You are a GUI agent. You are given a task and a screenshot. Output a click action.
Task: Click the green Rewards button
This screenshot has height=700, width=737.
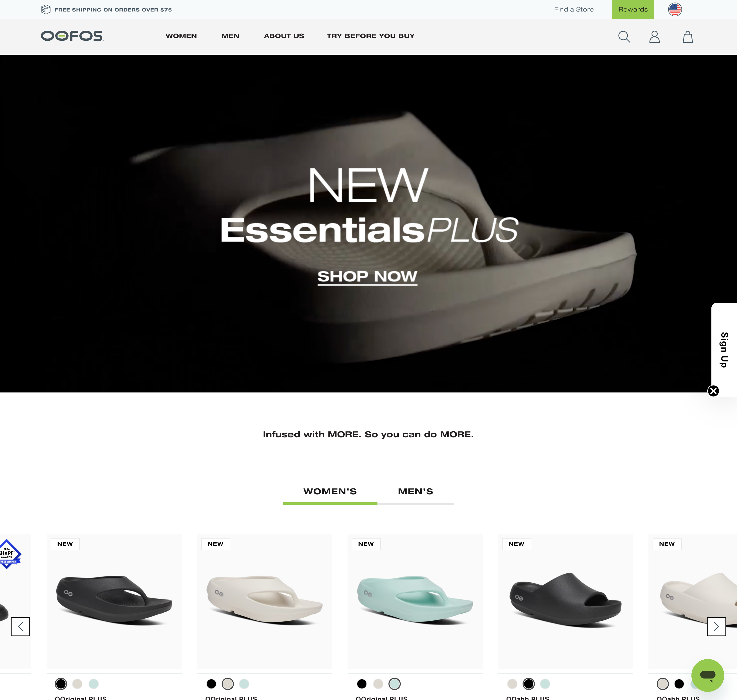click(x=633, y=9)
